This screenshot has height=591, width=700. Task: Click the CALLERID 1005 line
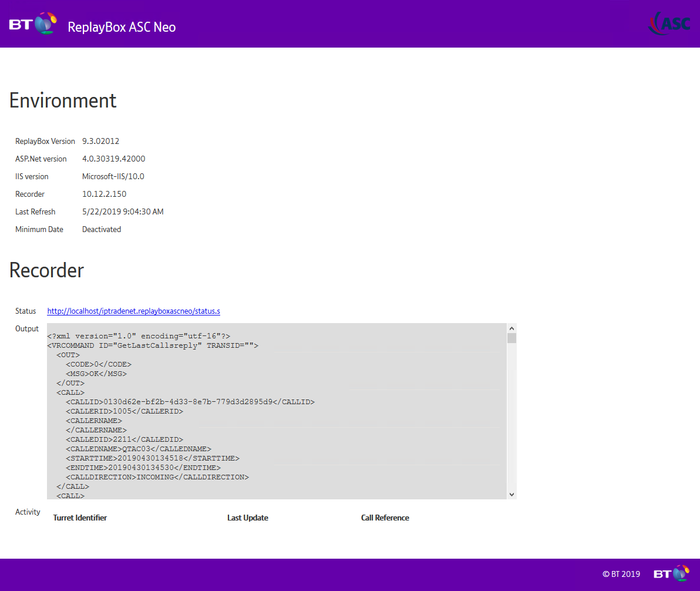point(124,411)
